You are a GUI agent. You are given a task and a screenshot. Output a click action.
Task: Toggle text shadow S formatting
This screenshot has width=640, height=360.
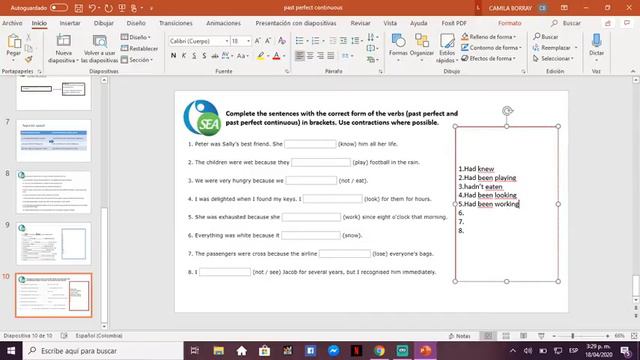pos(204,56)
